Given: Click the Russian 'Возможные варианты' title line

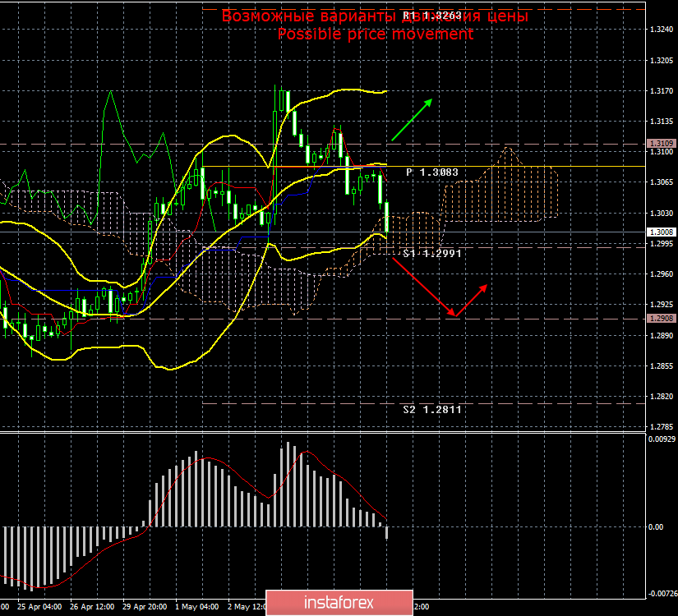Looking at the screenshot, I should pyautogui.click(x=376, y=16).
